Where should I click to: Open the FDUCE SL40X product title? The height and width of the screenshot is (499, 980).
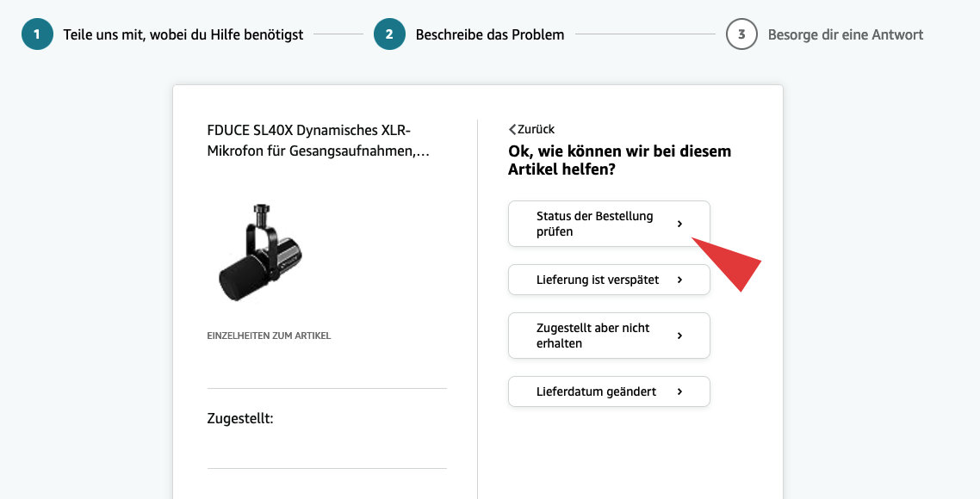[318, 141]
